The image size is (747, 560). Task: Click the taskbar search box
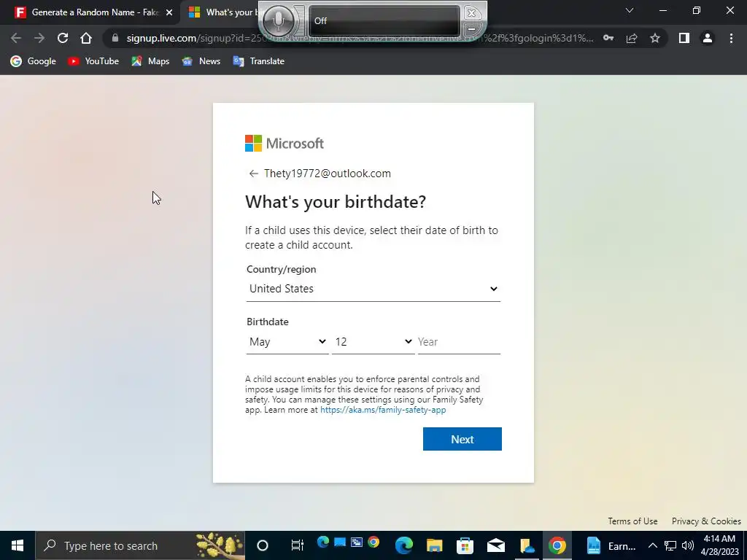140,545
